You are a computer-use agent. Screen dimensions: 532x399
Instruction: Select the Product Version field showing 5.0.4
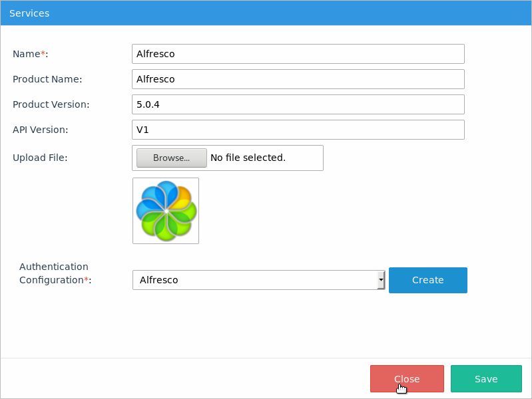[x=298, y=104]
